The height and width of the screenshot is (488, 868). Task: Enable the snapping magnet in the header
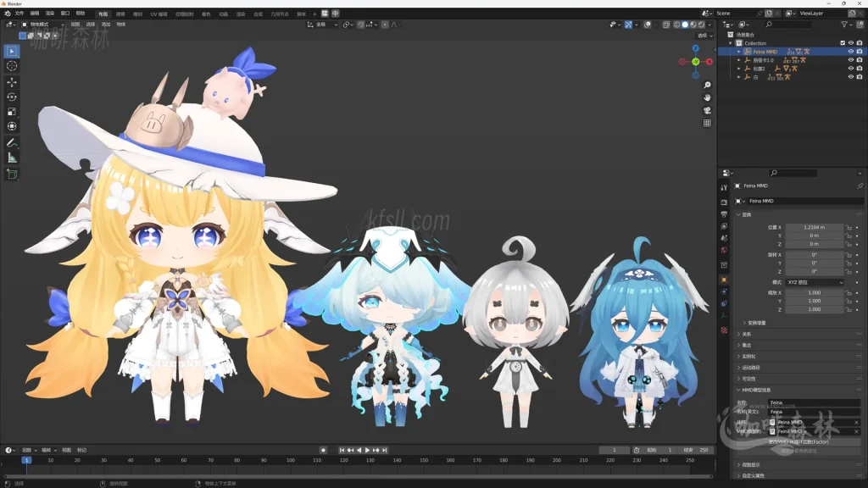point(360,25)
